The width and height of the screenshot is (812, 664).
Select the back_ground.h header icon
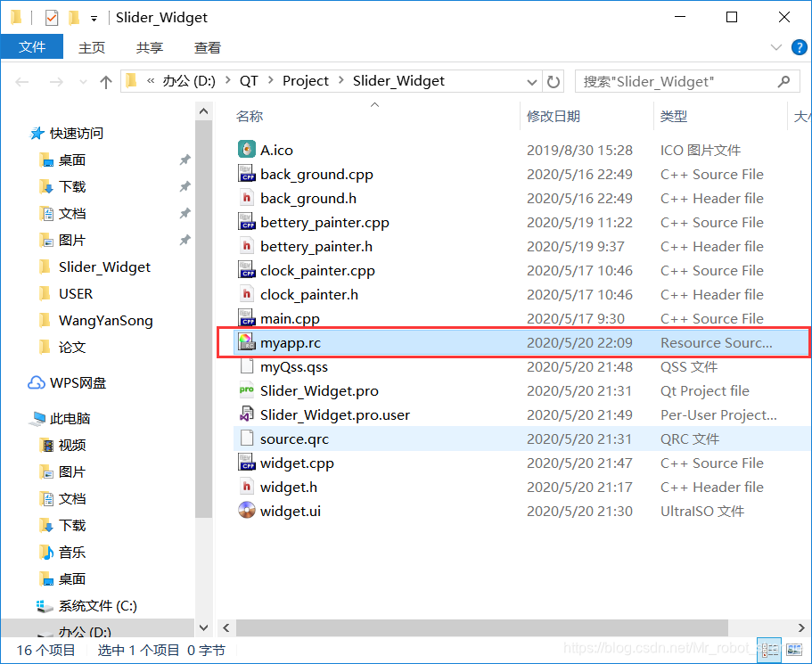coord(247,198)
